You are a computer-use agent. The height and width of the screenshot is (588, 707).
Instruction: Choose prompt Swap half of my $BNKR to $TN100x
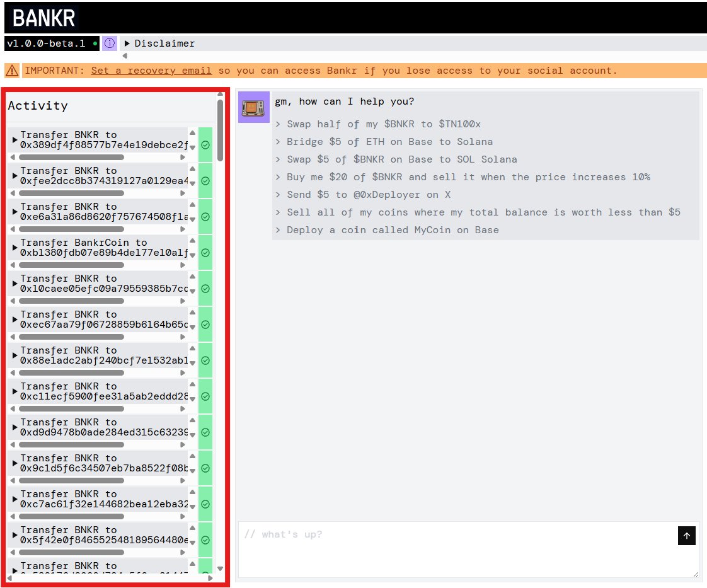point(383,124)
